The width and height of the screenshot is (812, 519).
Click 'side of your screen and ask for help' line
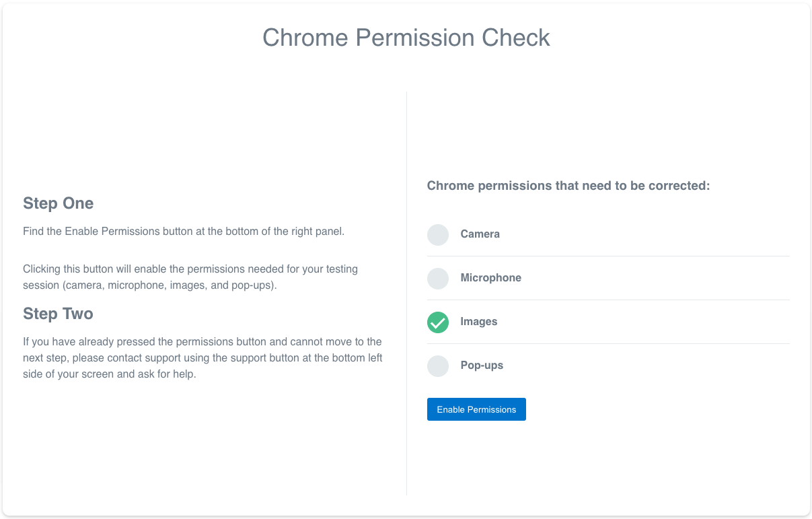(x=110, y=374)
